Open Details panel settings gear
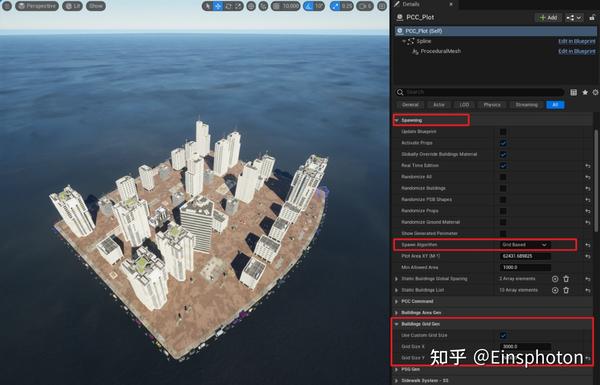The width and height of the screenshot is (600, 385). pos(595,92)
